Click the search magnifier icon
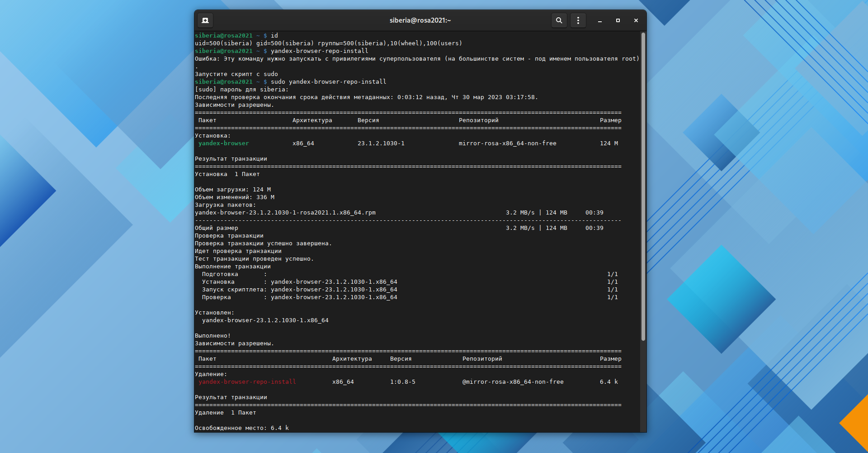 pyautogui.click(x=559, y=20)
